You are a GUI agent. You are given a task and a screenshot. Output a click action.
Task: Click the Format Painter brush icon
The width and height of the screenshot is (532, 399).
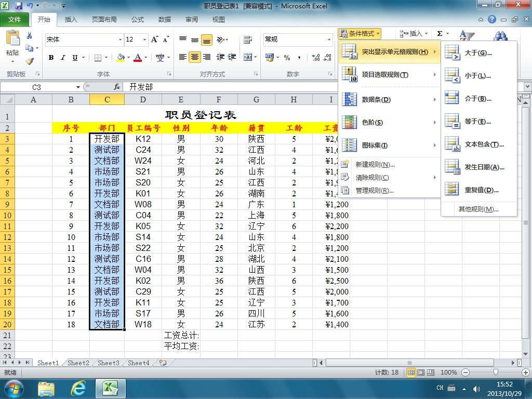(30, 61)
